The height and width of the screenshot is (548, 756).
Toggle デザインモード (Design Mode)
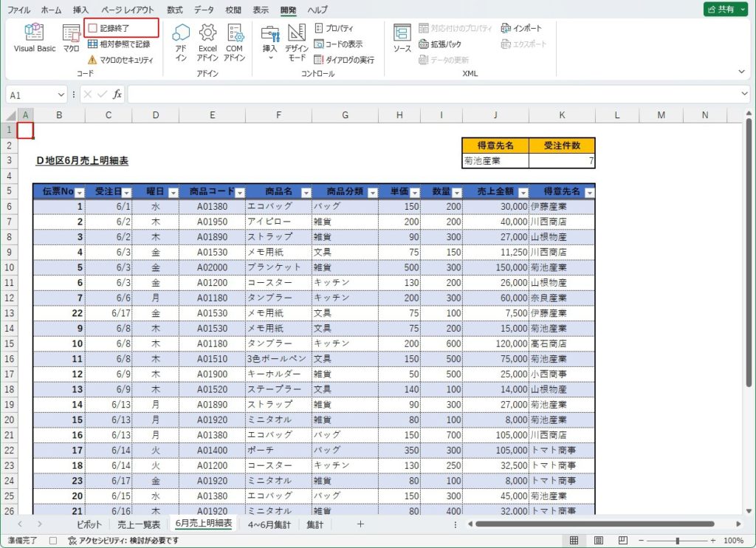[x=296, y=38]
